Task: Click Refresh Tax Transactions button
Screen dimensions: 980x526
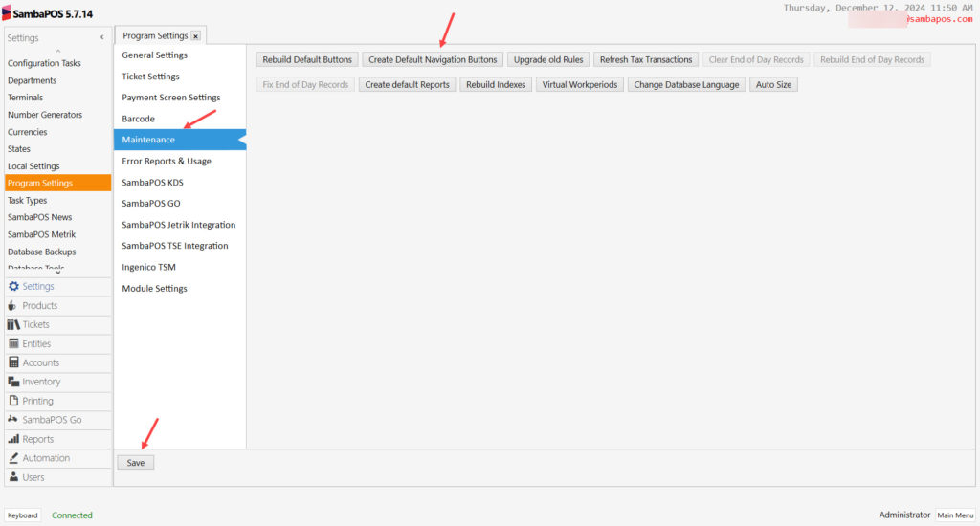Action: tap(646, 60)
